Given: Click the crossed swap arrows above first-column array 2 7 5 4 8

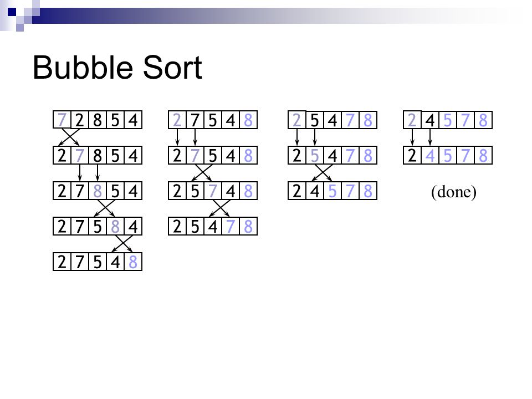Looking at the screenshot, I should click(123, 244).
